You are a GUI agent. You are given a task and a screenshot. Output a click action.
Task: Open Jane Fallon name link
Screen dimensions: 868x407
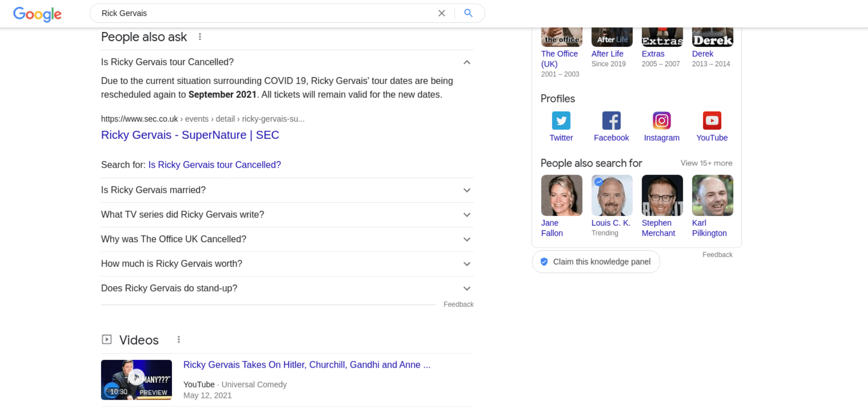[x=552, y=228]
